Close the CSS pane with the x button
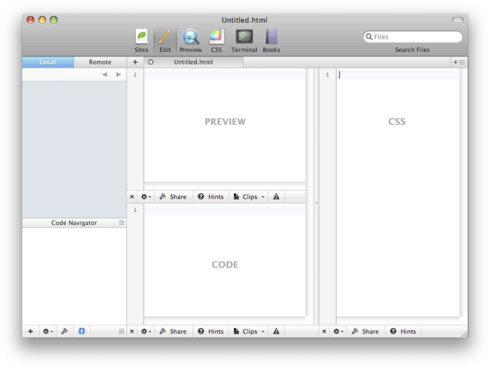Image resolution: width=490 pixels, height=368 pixels. (x=324, y=331)
